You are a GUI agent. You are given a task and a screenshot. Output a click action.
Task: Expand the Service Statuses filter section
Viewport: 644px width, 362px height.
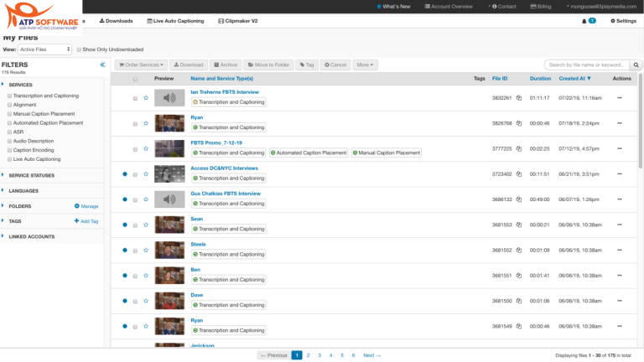tap(32, 175)
